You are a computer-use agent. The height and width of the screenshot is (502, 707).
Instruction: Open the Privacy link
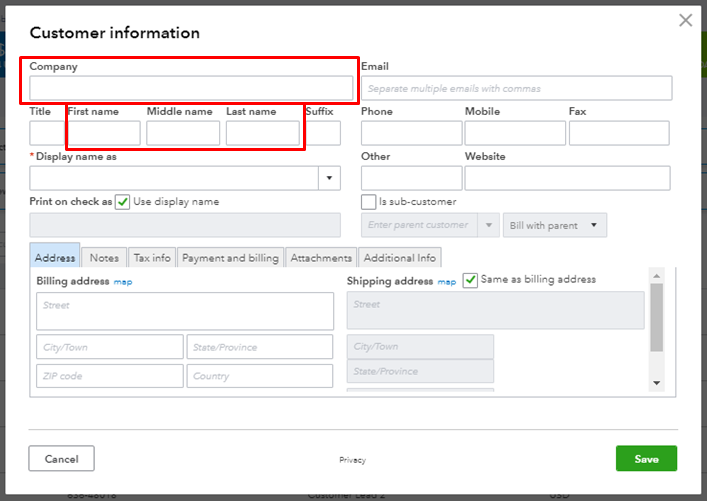click(x=352, y=460)
